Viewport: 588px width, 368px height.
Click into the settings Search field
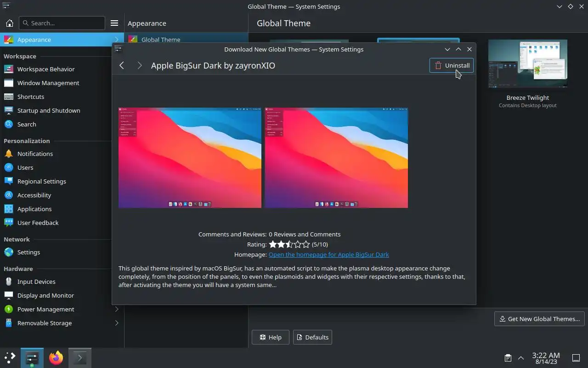point(62,23)
